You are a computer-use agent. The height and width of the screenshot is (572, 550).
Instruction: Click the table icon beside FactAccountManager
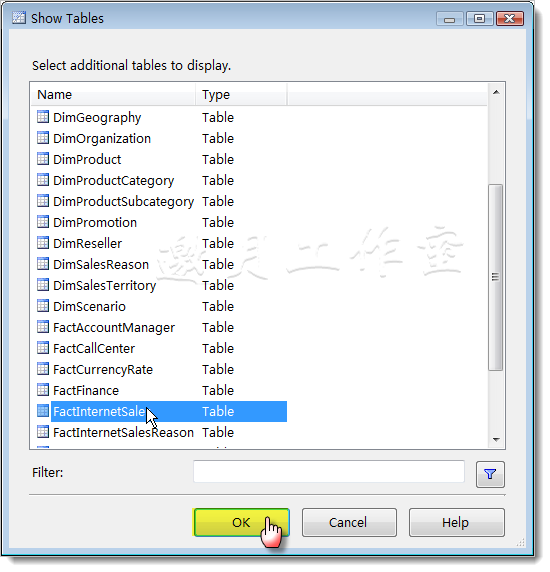[x=43, y=327]
